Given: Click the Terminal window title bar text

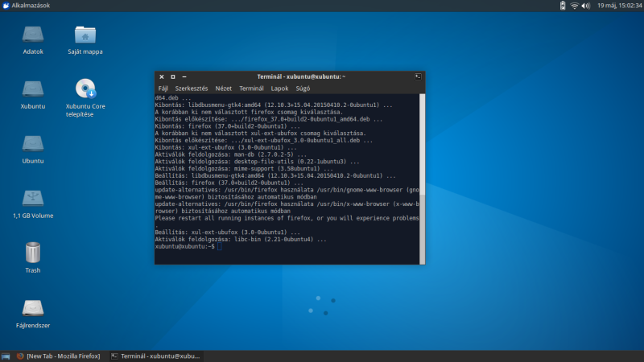Looking at the screenshot, I should (x=301, y=76).
